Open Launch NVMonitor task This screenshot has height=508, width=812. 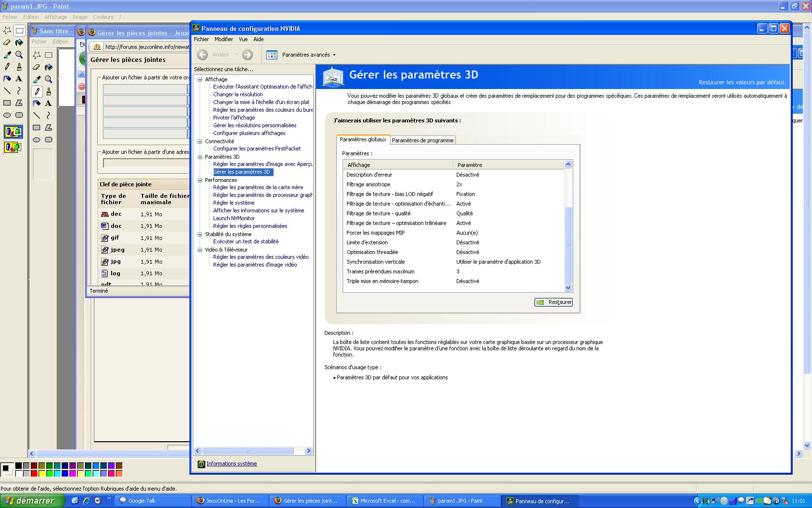coord(234,218)
